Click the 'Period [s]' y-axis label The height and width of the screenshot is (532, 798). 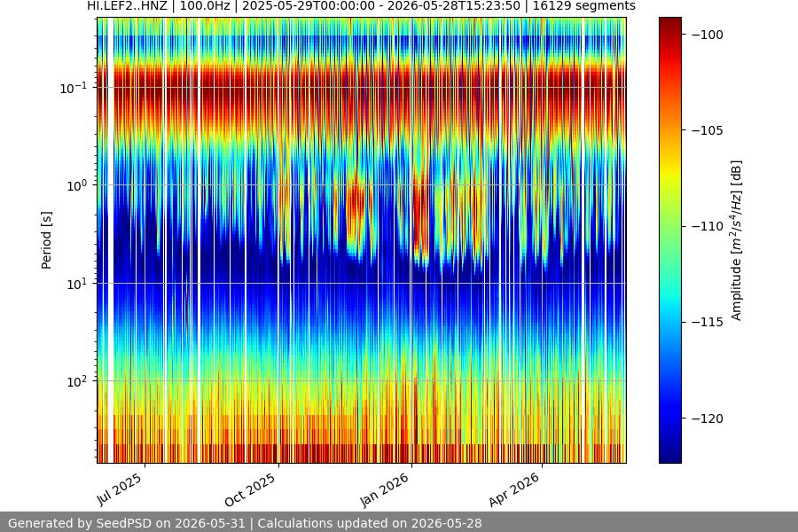tap(46, 240)
